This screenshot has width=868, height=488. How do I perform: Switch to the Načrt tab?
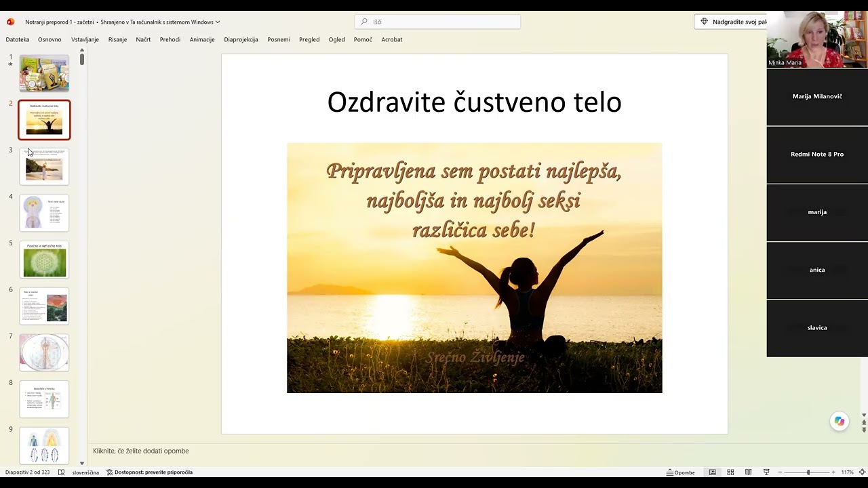(143, 39)
